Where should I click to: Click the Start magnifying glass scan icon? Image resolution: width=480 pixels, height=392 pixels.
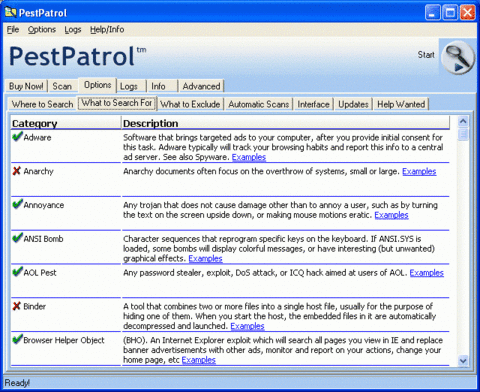point(458,58)
